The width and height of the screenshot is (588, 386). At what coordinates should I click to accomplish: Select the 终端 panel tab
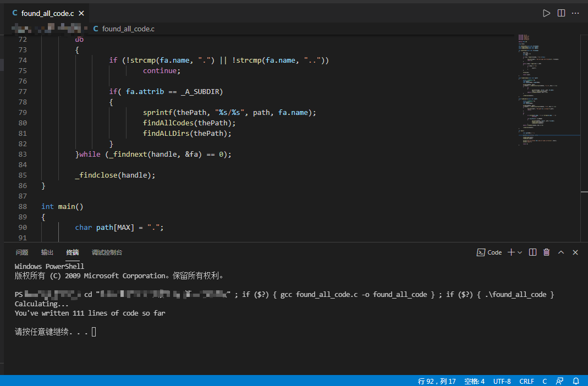click(x=73, y=252)
